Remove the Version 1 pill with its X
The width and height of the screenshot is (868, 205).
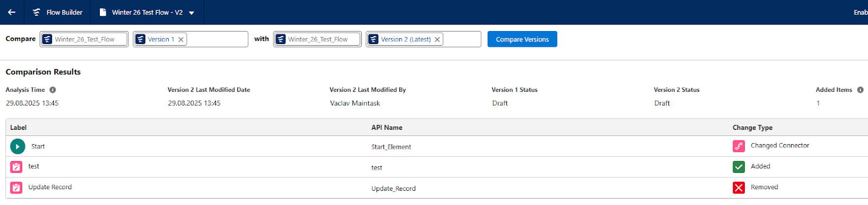click(x=181, y=39)
